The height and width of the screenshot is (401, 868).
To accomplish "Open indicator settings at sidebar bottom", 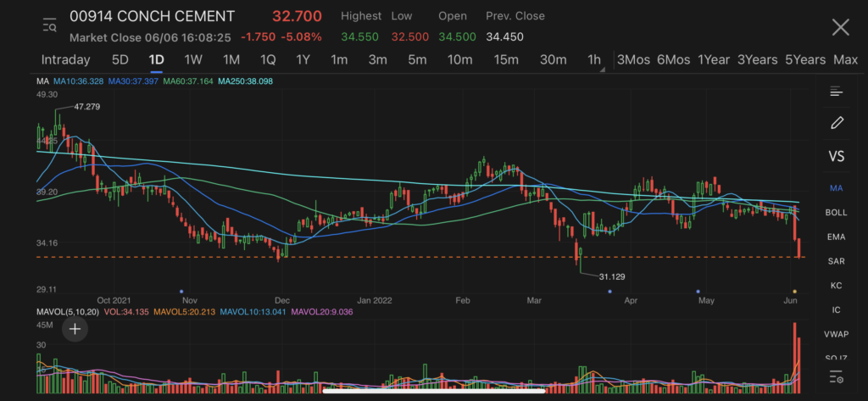I will tap(837, 377).
